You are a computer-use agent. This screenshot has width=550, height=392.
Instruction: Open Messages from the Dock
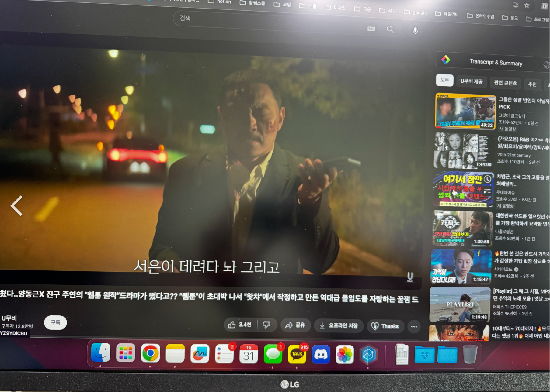[273, 354]
